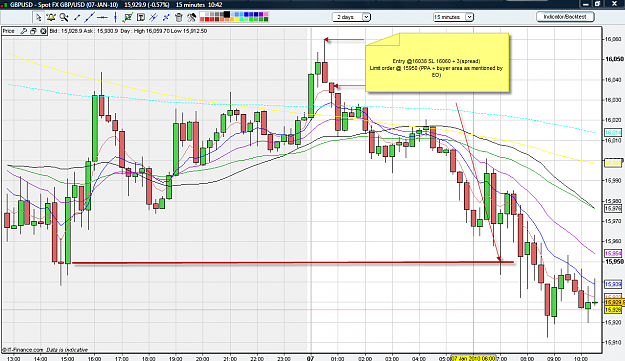Click the yellow 15,929.9 current price label

pos(614,303)
